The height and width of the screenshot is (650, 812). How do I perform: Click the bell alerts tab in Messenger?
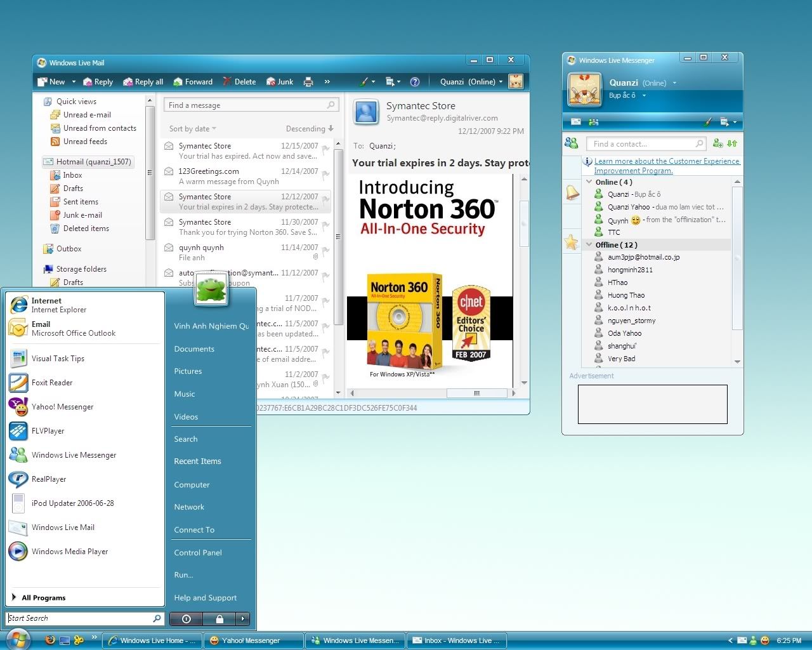click(x=572, y=192)
